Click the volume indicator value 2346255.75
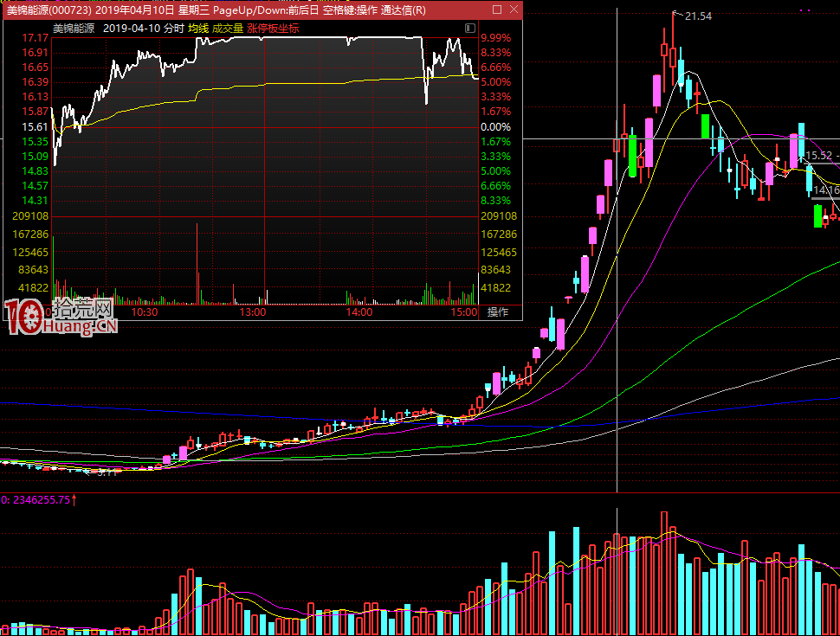This screenshot has width=840, height=636. (x=42, y=500)
